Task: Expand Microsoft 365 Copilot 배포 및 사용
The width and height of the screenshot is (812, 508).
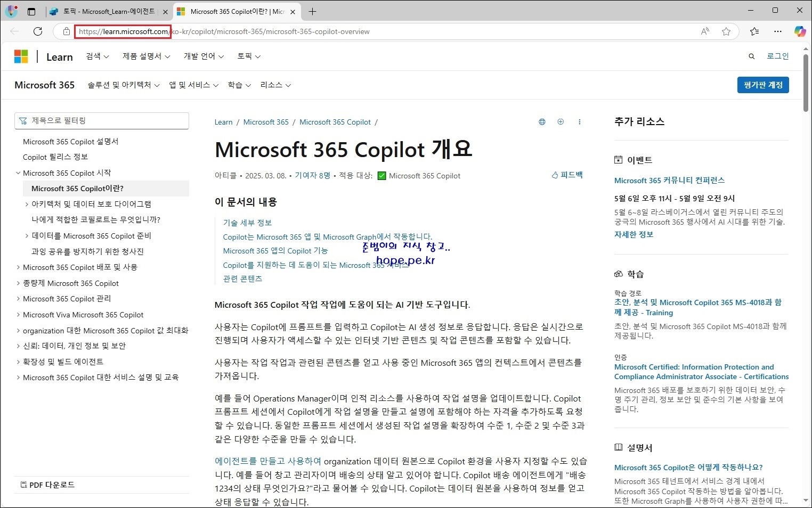Action: 80,267
